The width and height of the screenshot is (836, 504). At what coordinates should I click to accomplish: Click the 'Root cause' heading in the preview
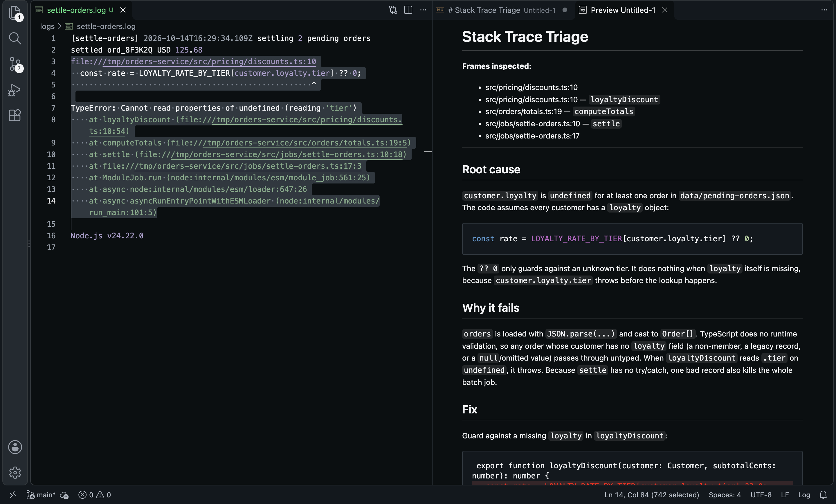(491, 169)
